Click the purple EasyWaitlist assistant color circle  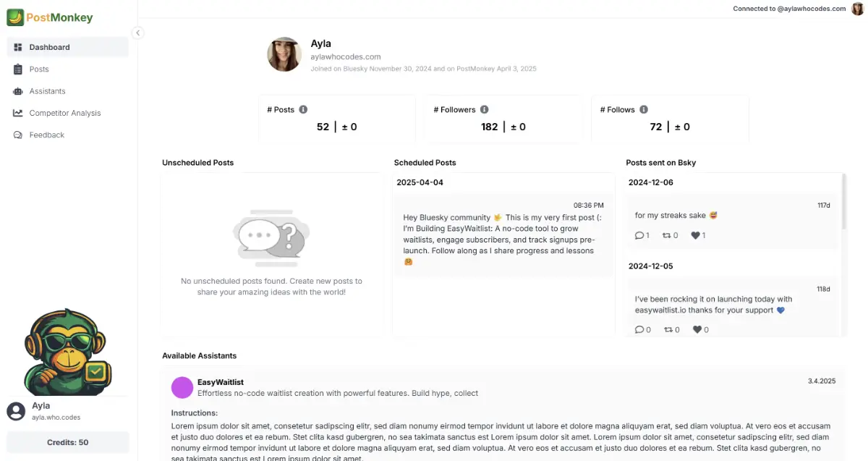coord(182,387)
